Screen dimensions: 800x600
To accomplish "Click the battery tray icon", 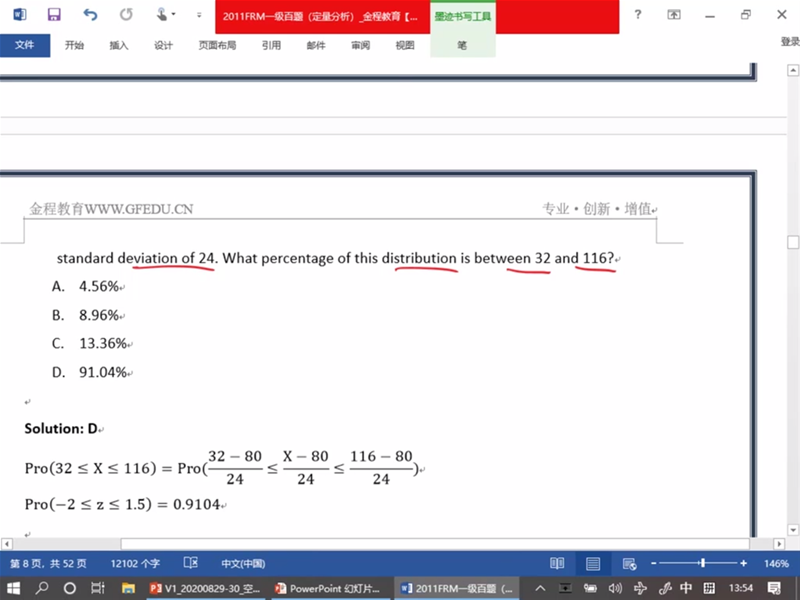I will pyautogui.click(x=590, y=588).
